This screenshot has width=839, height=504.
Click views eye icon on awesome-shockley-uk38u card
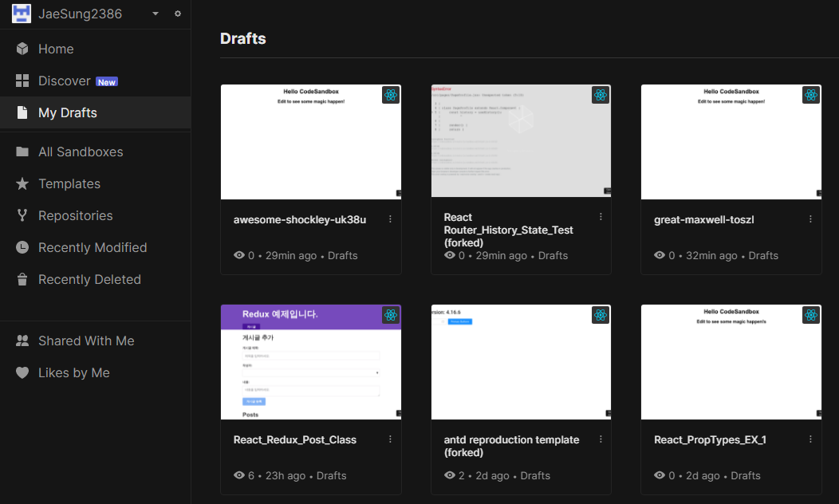tap(239, 255)
